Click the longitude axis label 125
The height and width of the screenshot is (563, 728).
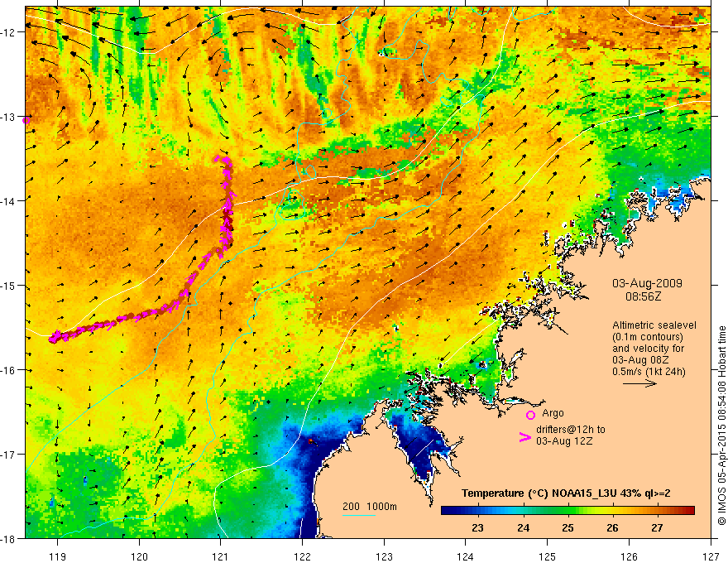point(548,556)
